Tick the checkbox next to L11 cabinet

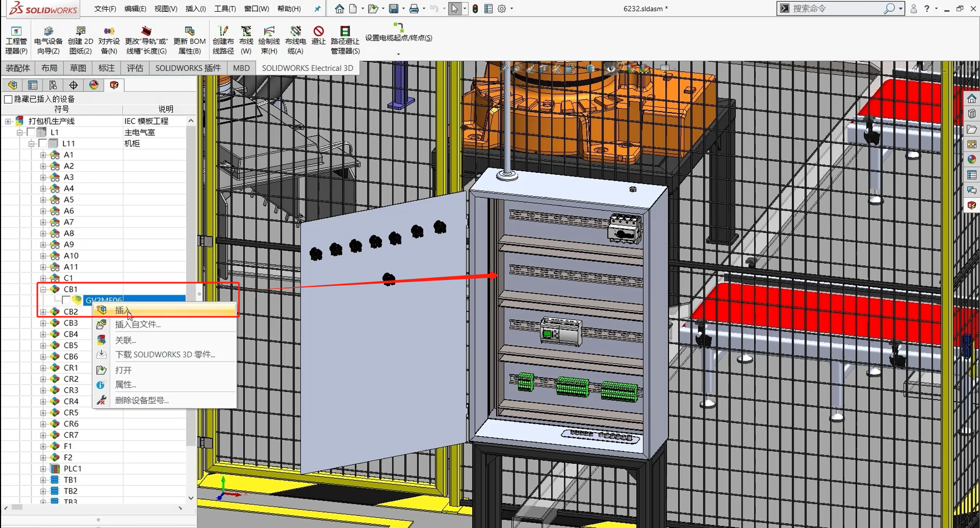click(x=43, y=143)
